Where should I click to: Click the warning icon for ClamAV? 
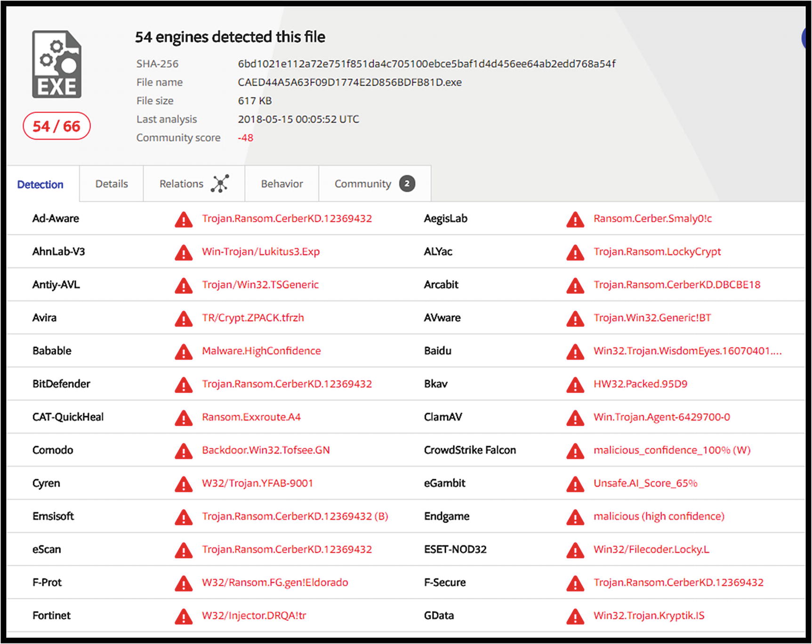[x=575, y=418]
